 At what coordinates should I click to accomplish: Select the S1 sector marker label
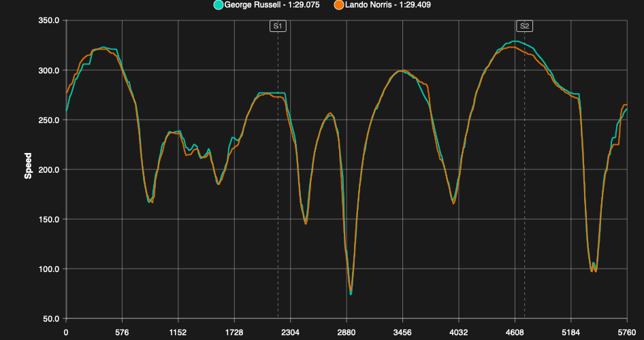pos(278,26)
